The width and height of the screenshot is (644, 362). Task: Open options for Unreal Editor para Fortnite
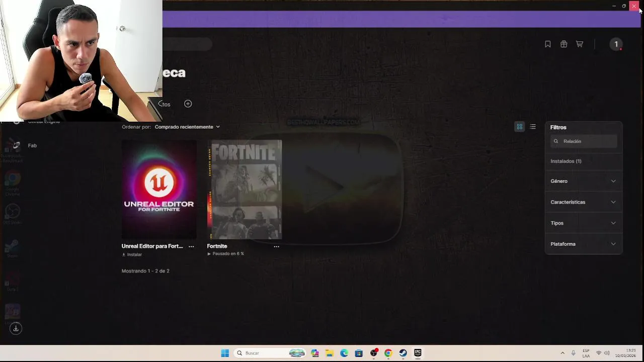tap(191, 246)
